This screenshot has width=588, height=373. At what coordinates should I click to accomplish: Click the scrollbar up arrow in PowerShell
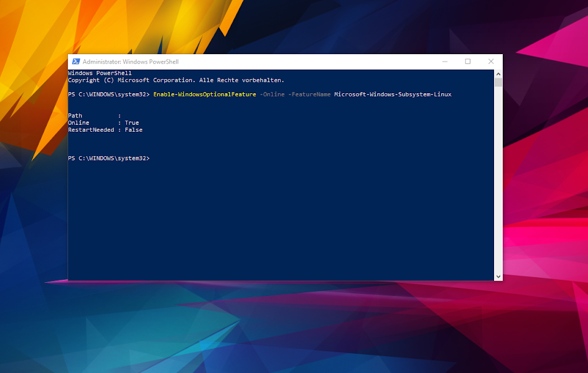(x=498, y=74)
